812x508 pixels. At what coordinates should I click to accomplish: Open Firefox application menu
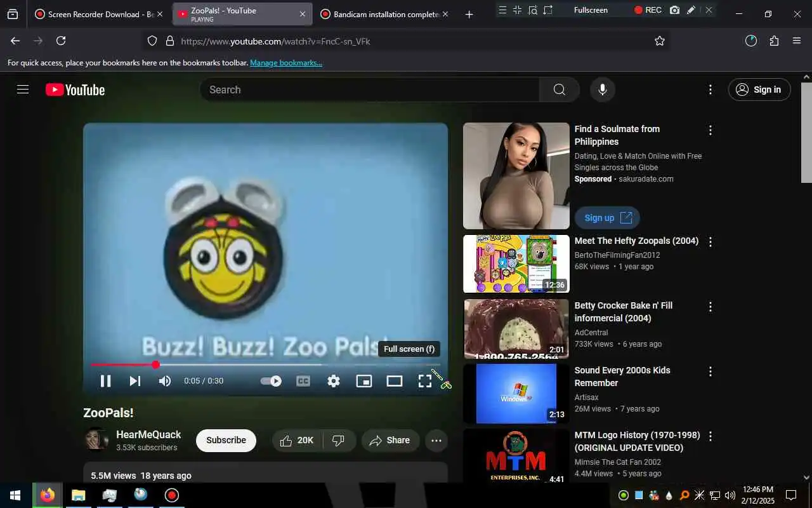797,41
